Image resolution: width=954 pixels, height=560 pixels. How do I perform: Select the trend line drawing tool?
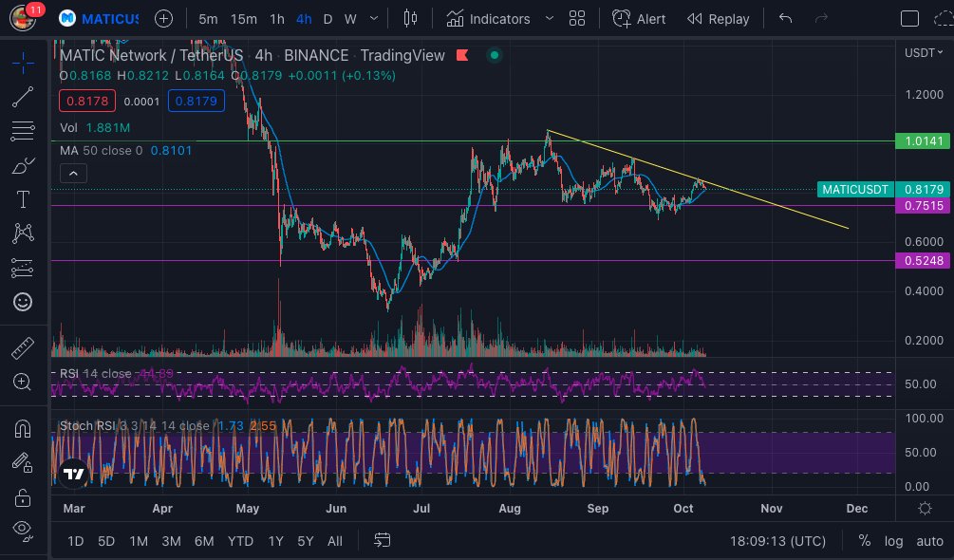point(23,97)
